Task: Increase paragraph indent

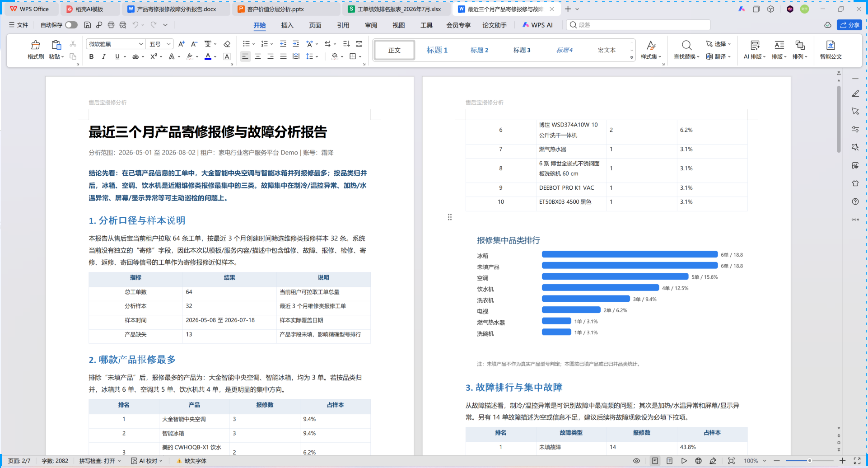Action: click(296, 44)
